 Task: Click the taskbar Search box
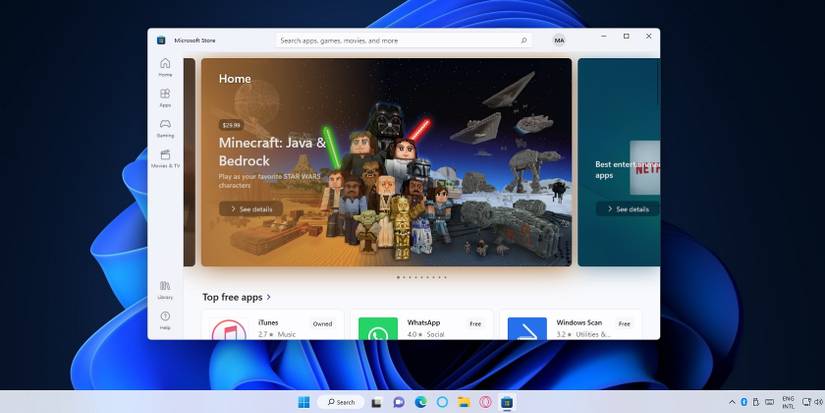tap(341, 402)
